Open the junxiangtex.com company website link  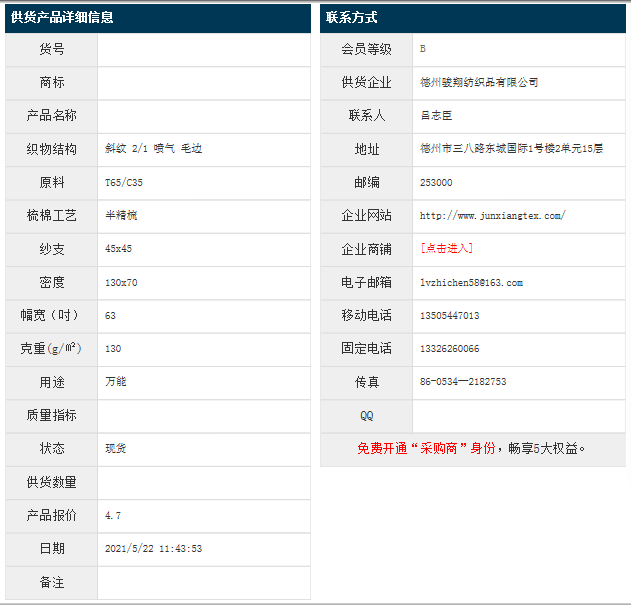[x=492, y=215]
